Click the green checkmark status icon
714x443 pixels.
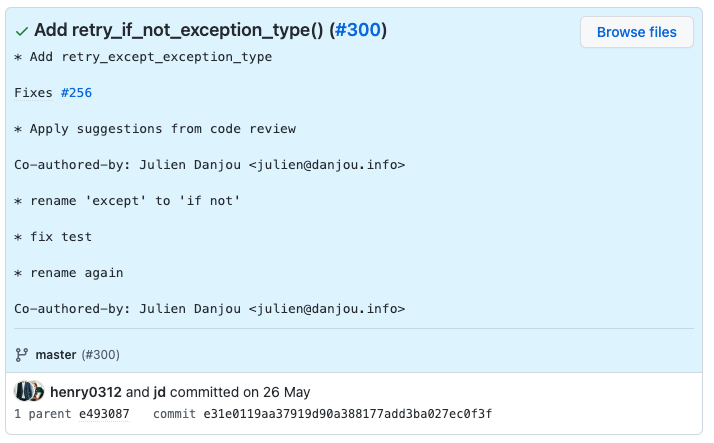pyautogui.click(x=21, y=31)
